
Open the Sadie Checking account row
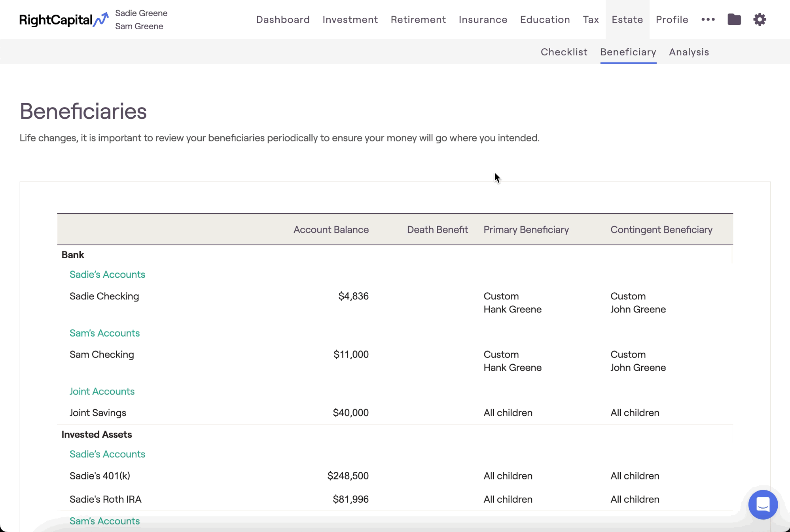(104, 296)
